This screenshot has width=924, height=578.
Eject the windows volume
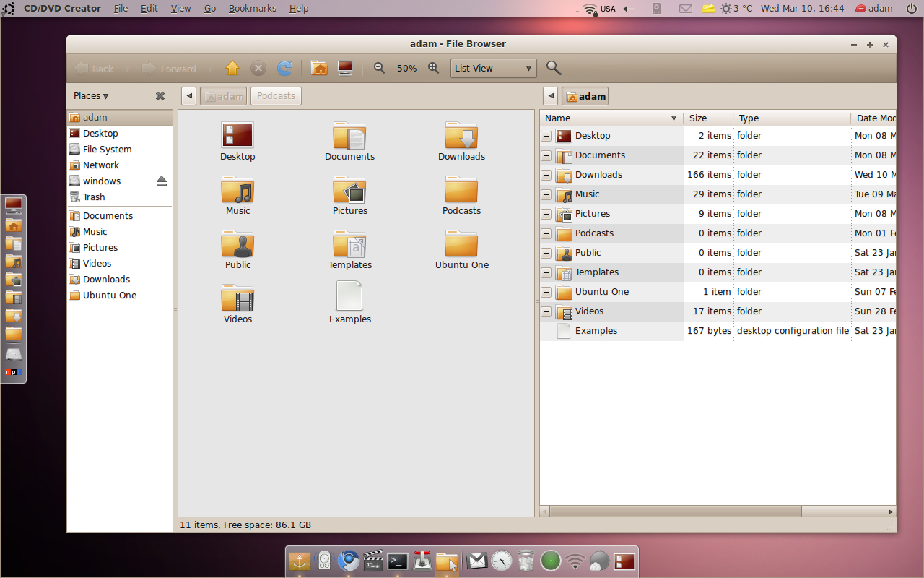click(162, 181)
